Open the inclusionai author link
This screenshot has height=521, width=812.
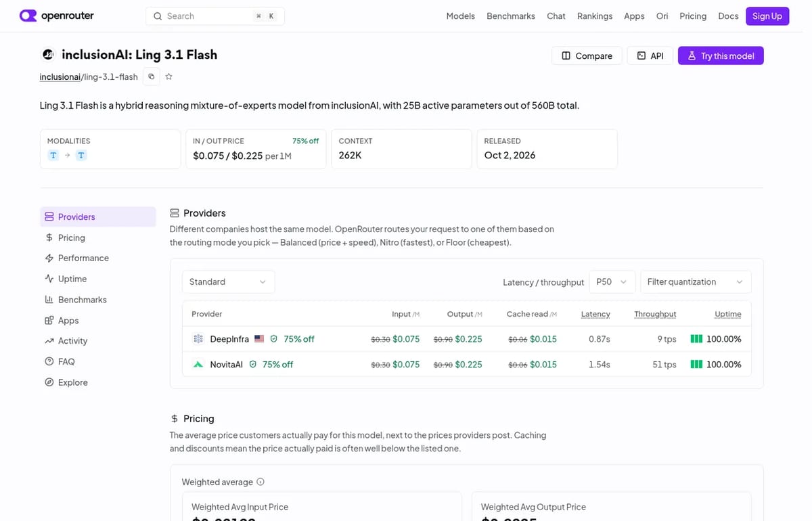click(x=60, y=77)
